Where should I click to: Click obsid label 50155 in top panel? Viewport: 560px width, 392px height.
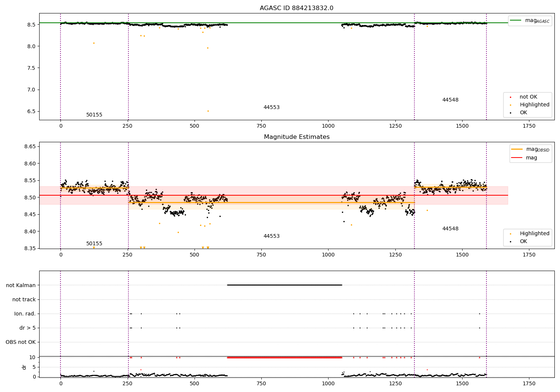point(94,115)
